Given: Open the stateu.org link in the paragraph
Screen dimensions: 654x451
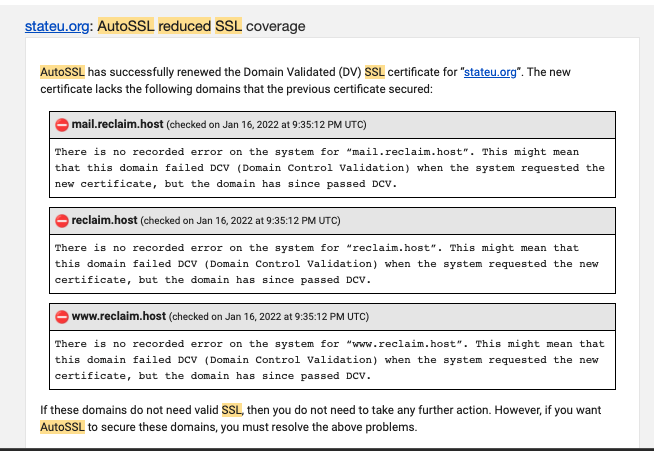Looking at the screenshot, I should [x=490, y=72].
